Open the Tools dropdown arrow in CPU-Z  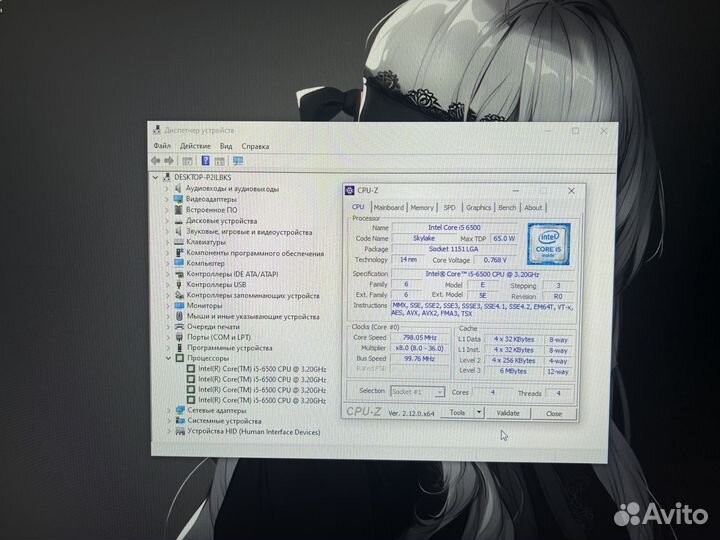[x=478, y=412]
